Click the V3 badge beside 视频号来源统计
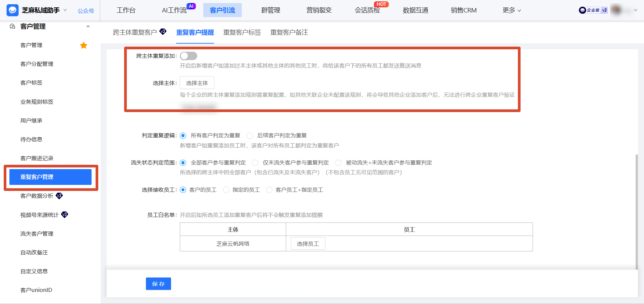644x304 pixels. coord(65,214)
